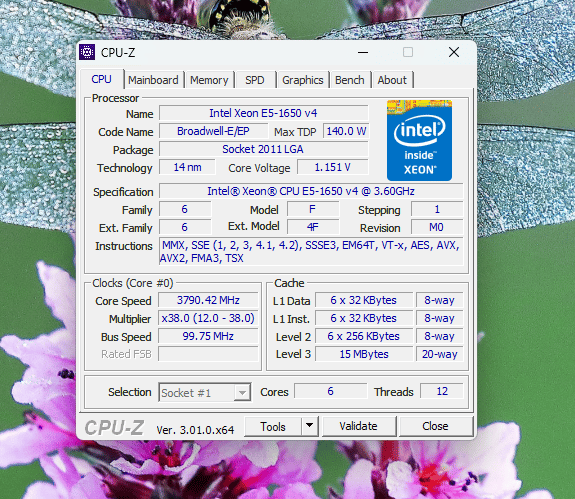Image resolution: width=575 pixels, height=499 pixels.
Task: Open the Memory tab
Action: [x=209, y=80]
